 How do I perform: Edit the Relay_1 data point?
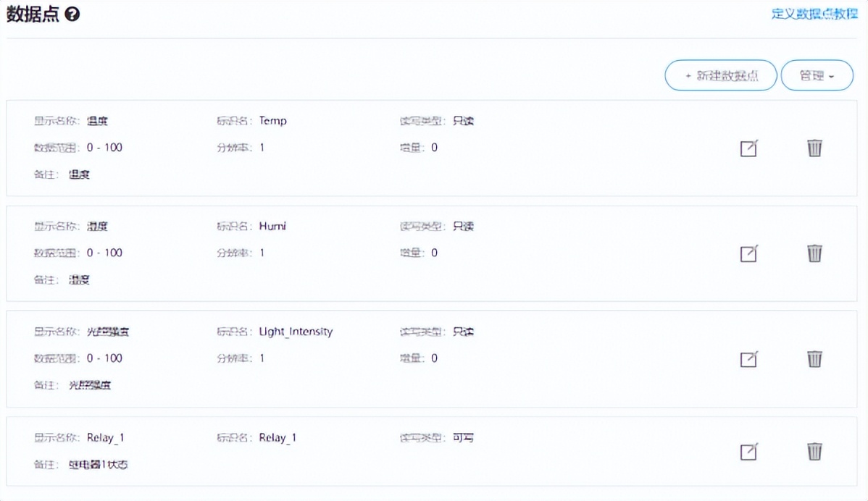point(748,452)
